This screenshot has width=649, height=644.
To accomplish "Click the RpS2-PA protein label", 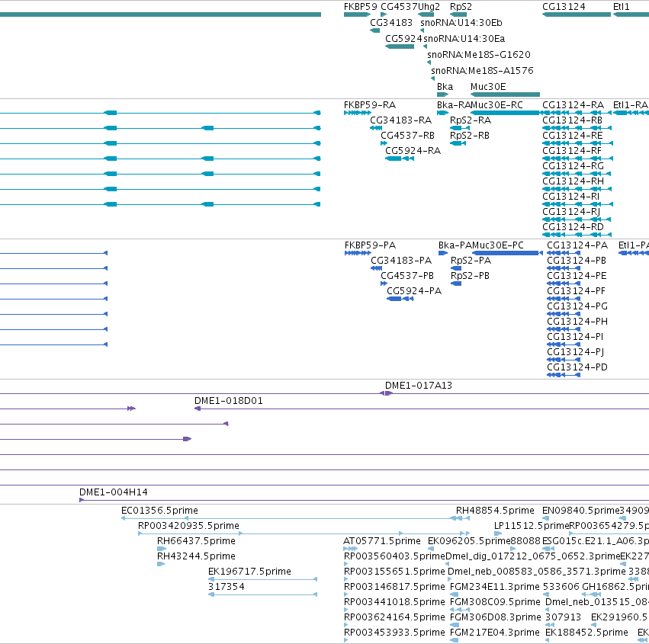I will click(471, 260).
